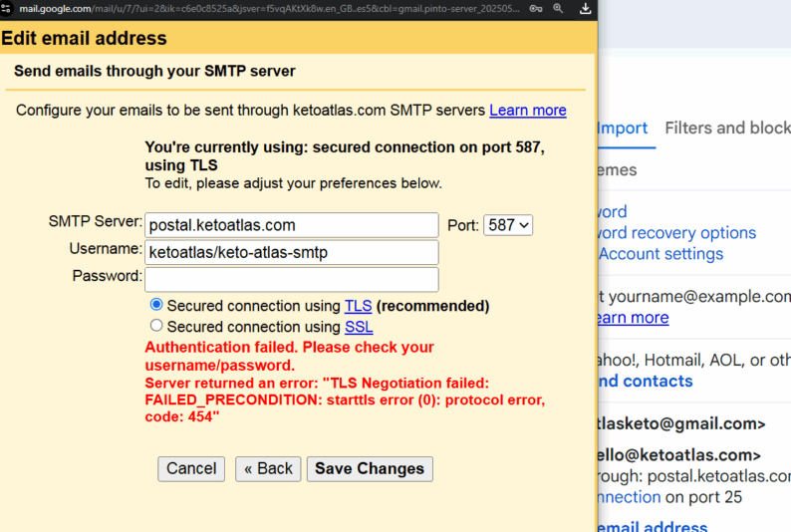This screenshot has width=791, height=532.
Task: Click the mail.google.com URL text
Action: click(269, 9)
